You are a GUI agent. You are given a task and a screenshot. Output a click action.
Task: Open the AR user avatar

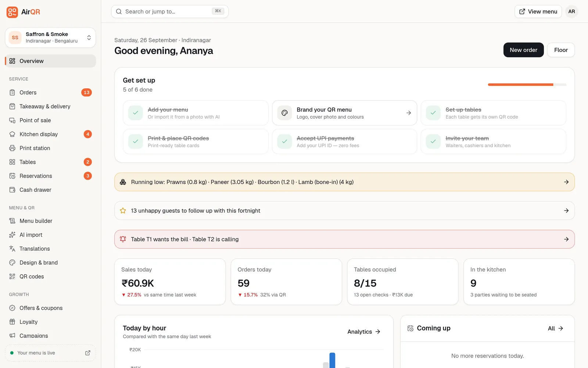[x=571, y=11]
